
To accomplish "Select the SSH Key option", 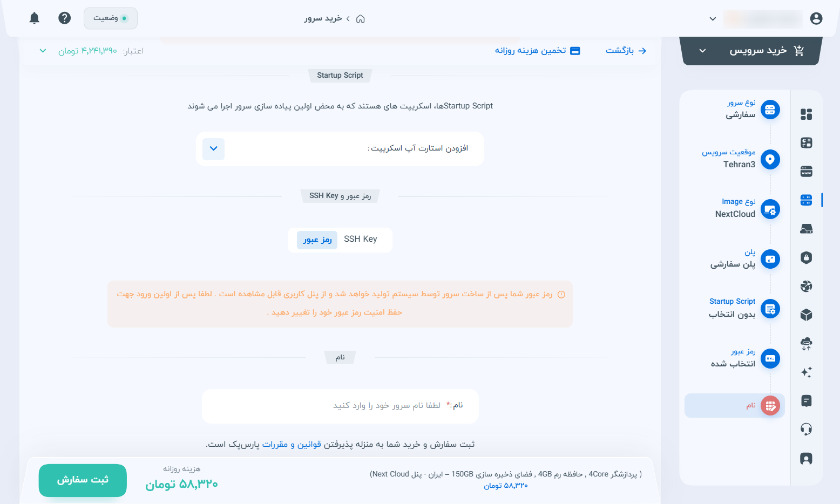I will pos(361,239).
